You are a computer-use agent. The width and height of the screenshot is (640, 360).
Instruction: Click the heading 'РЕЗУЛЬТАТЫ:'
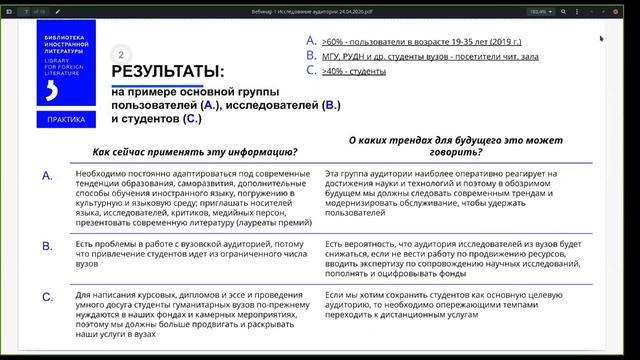point(168,71)
